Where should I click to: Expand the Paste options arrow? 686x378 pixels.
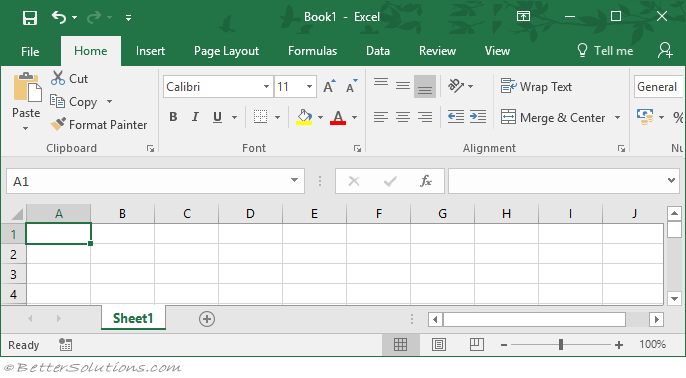coord(25,128)
